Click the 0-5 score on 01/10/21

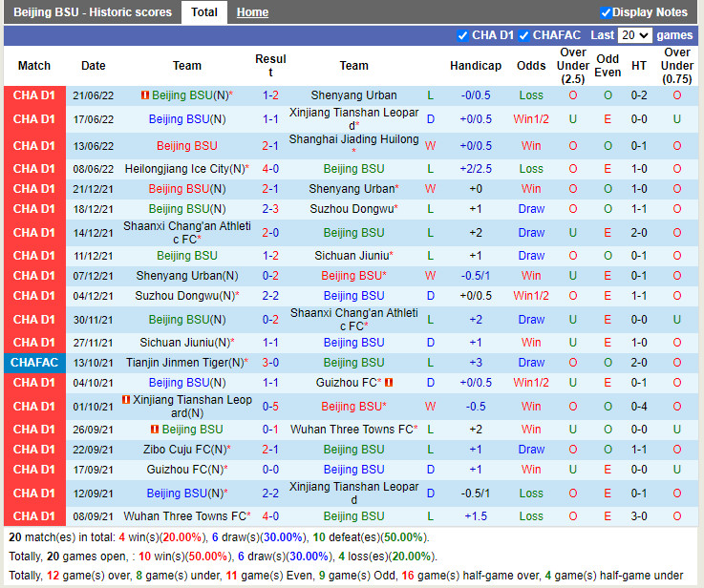(x=270, y=407)
